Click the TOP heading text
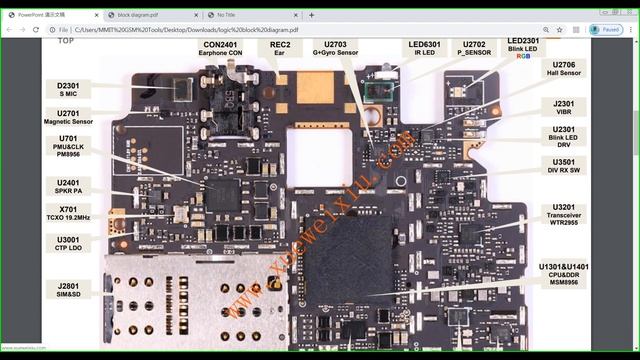Viewport: 640px width, 360px height. pos(66,41)
